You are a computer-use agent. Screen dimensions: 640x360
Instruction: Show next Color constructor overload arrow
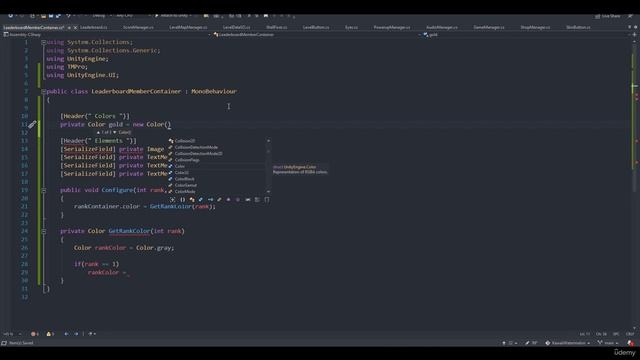(x=114, y=132)
